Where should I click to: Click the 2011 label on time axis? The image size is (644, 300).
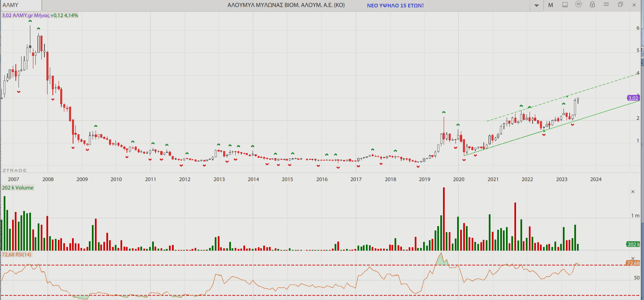click(x=150, y=179)
